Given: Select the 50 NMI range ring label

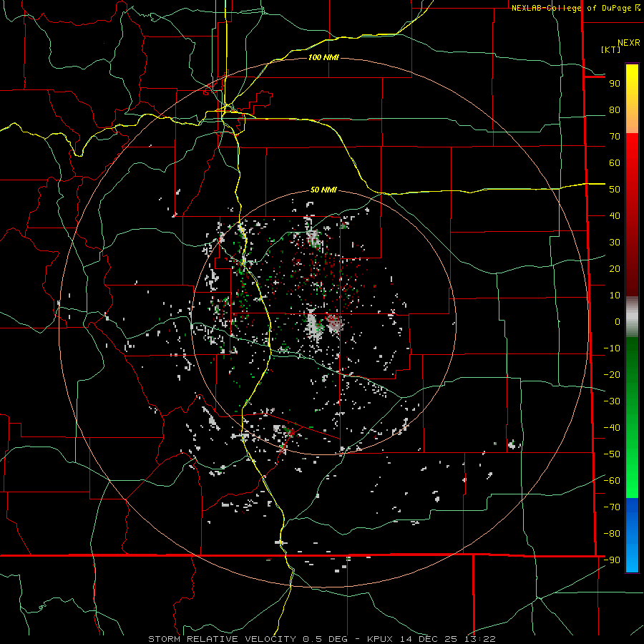Looking at the screenshot, I should pos(323,190).
